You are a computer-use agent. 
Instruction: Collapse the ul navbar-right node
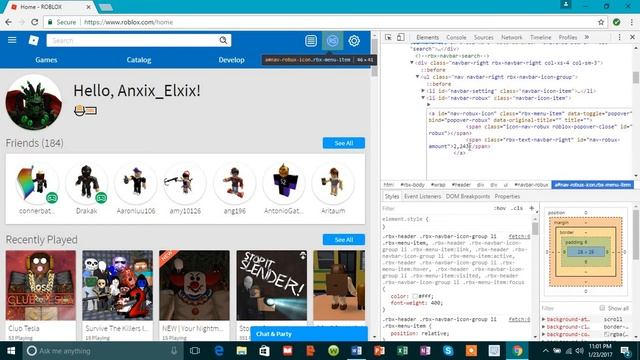[418, 77]
